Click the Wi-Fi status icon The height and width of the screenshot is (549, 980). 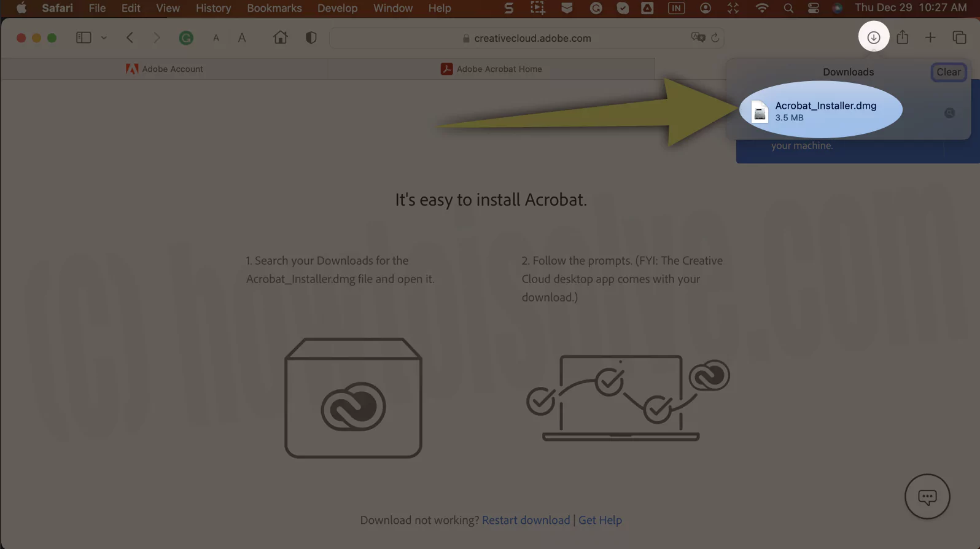click(x=761, y=8)
